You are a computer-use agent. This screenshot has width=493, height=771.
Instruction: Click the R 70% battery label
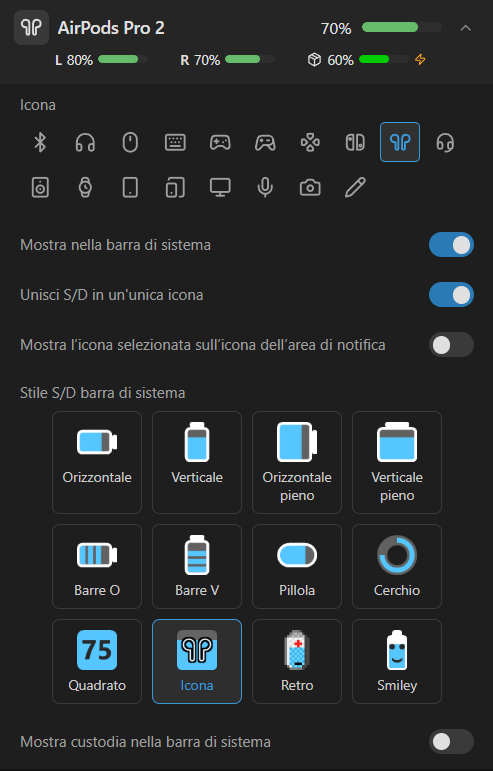200,60
